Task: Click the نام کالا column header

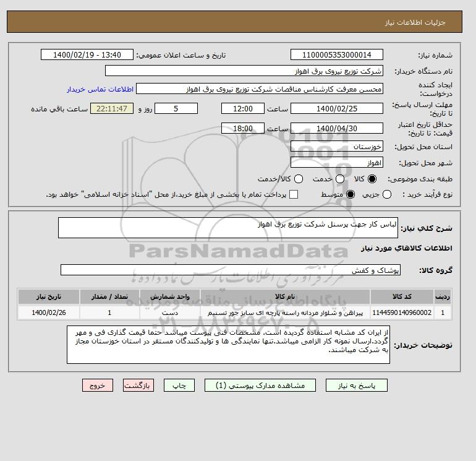Action: (x=285, y=296)
